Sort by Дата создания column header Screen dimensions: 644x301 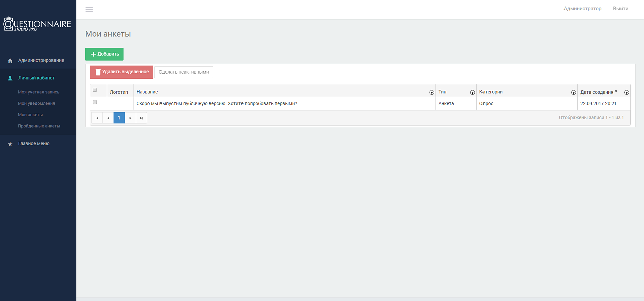click(x=597, y=92)
